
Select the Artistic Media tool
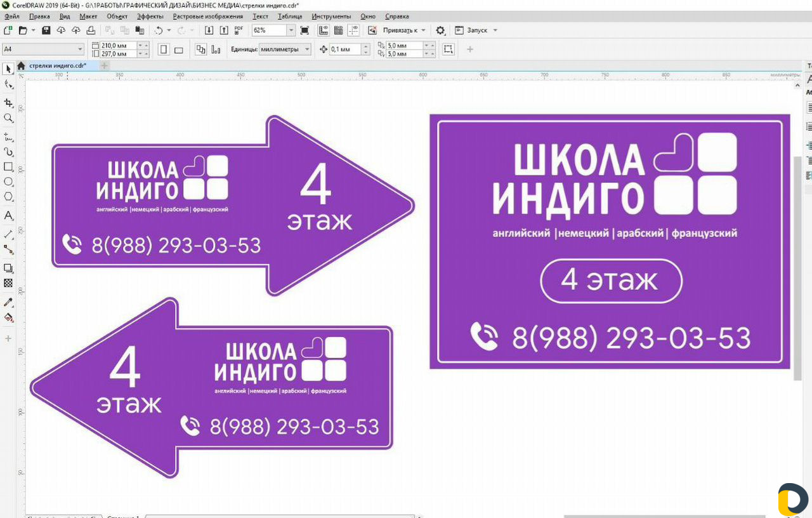point(9,152)
